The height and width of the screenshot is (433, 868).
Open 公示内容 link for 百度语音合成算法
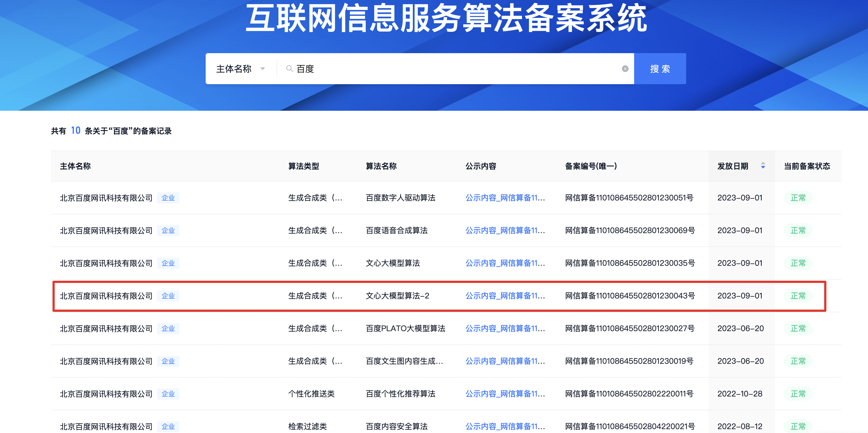point(505,231)
